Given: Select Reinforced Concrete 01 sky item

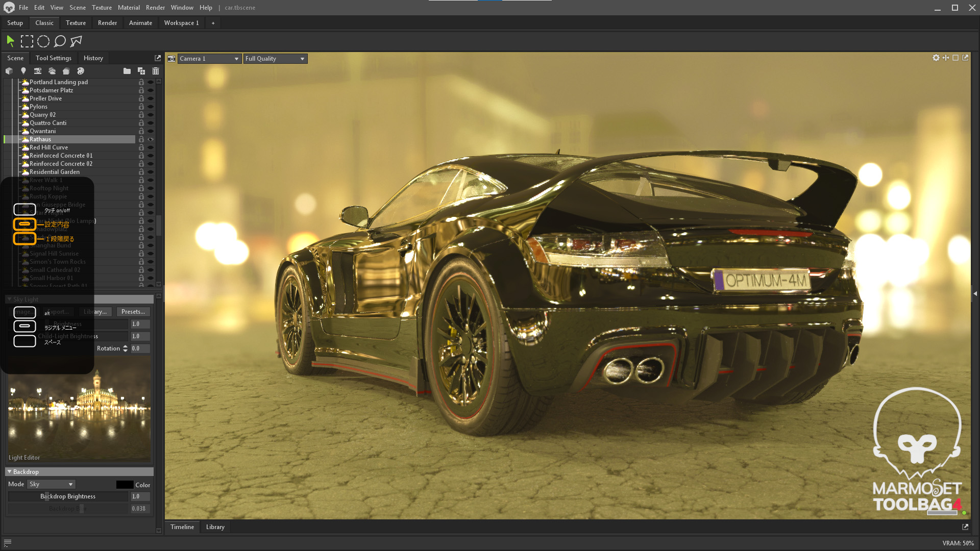Looking at the screenshot, I should (61, 156).
